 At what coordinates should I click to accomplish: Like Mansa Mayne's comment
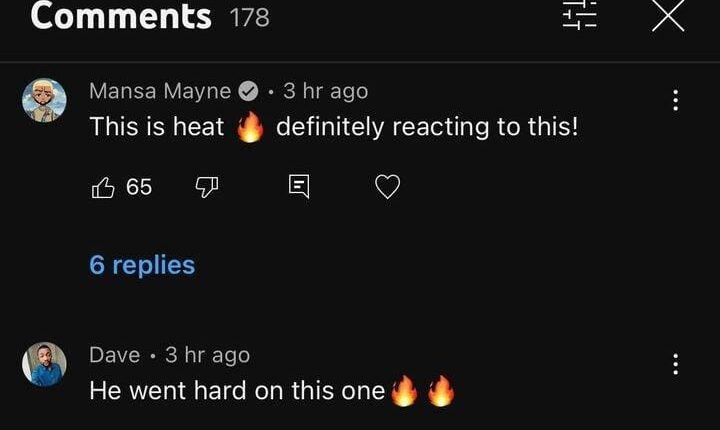[x=103, y=187]
